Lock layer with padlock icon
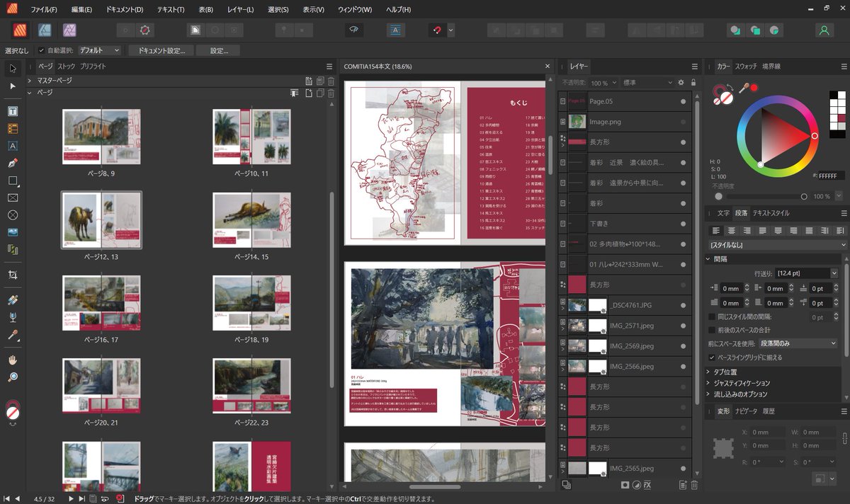 point(693,83)
